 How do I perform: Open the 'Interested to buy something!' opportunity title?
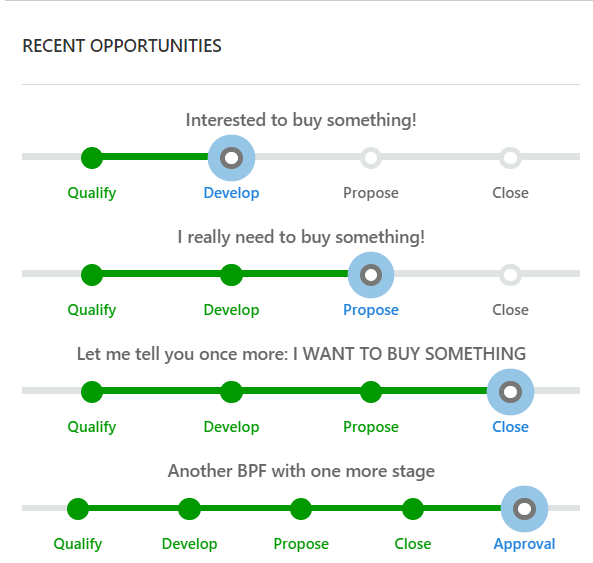tap(301, 120)
